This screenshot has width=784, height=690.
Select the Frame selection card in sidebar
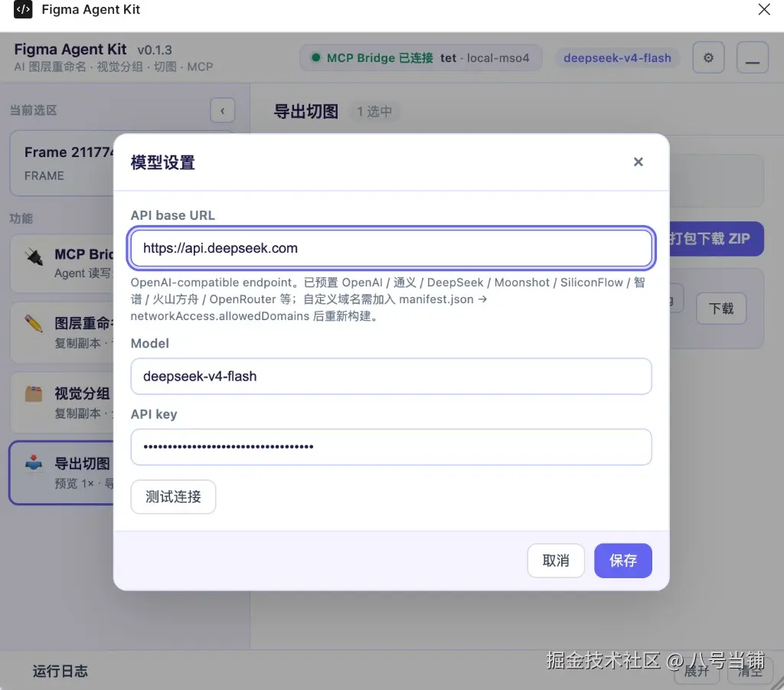tap(62, 163)
